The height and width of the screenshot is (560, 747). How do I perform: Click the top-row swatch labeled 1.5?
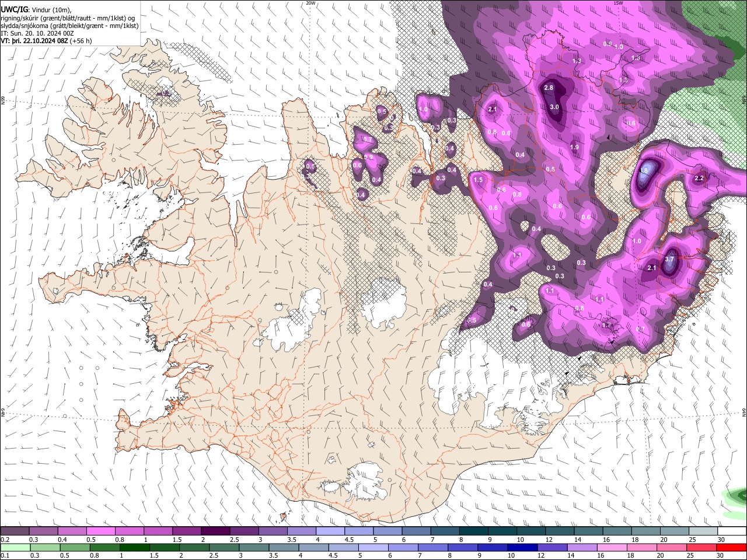click(187, 531)
